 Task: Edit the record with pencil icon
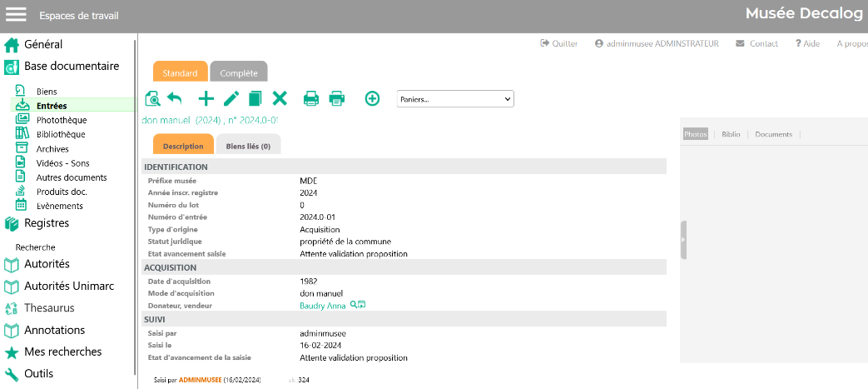point(231,98)
